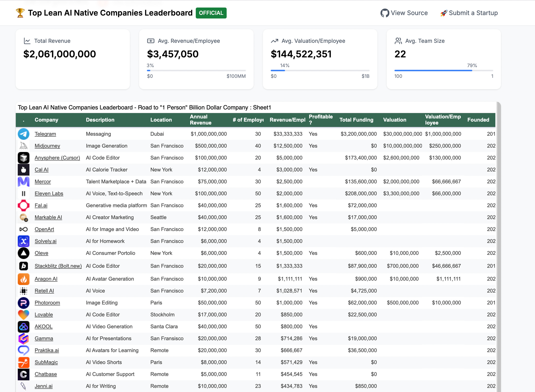Click the 'Stockholm' location cell
Screen dimensions: 535x392
[x=162, y=315]
